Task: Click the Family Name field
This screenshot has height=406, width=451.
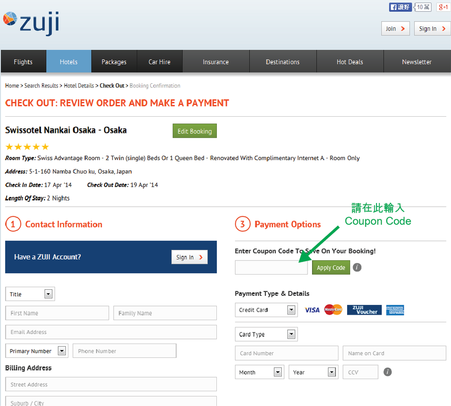Action: [165, 313]
